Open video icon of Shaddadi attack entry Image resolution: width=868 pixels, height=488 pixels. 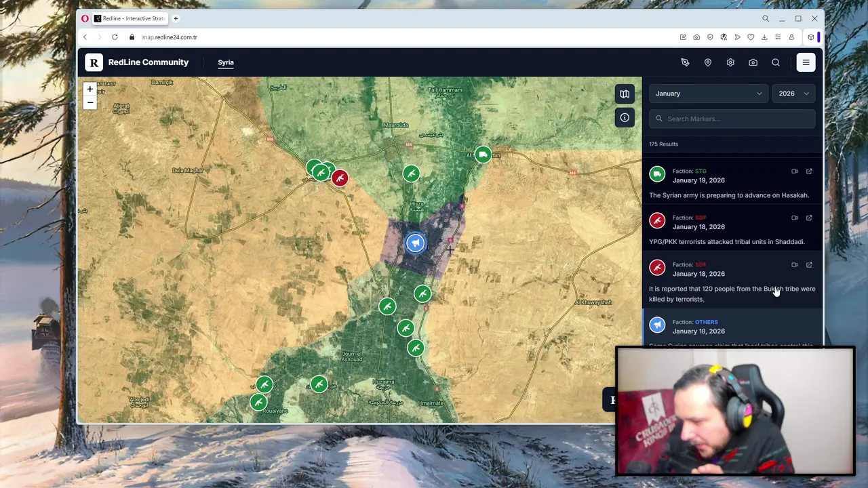795,218
